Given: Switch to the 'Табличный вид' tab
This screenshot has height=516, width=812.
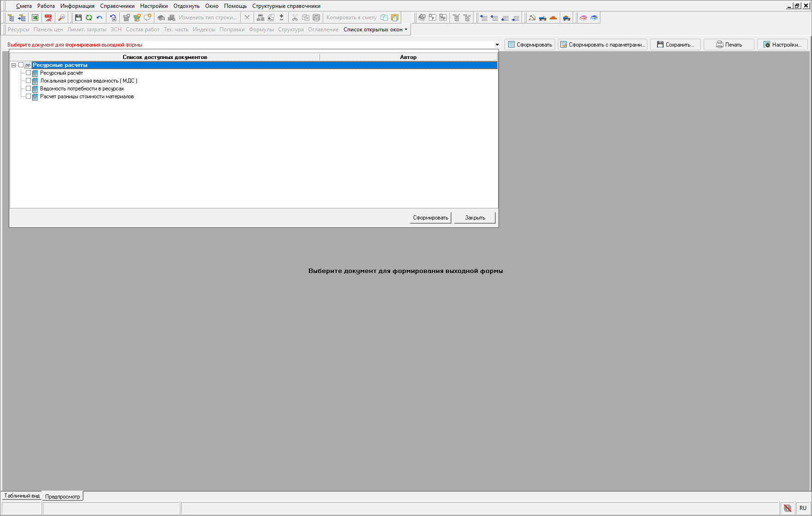Looking at the screenshot, I should click(x=22, y=496).
